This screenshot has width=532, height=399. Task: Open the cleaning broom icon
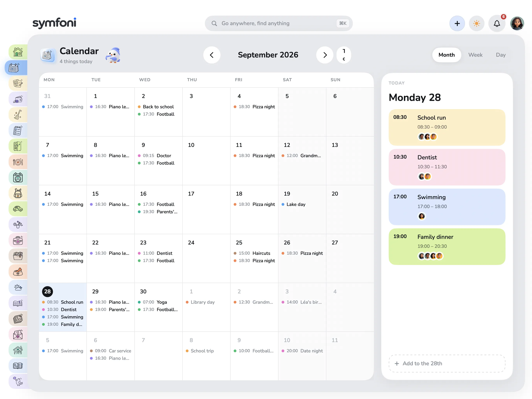[18, 115]
